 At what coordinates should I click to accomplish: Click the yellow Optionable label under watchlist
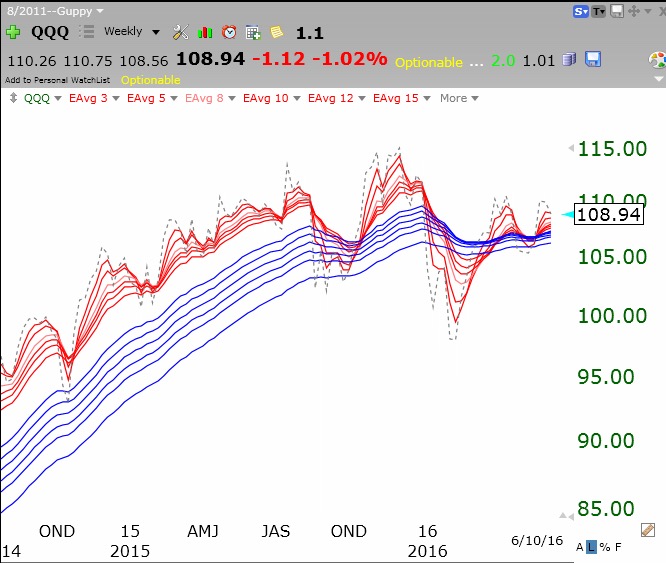150,80
